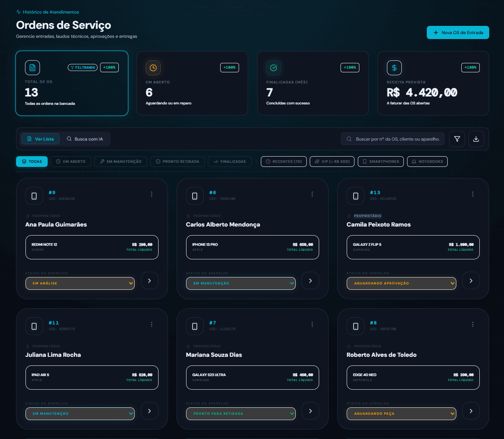Open the three-dot menu on Mariana Souza Dias card
This screenshot has width=504, height=439.
click(x=312, y=324)
